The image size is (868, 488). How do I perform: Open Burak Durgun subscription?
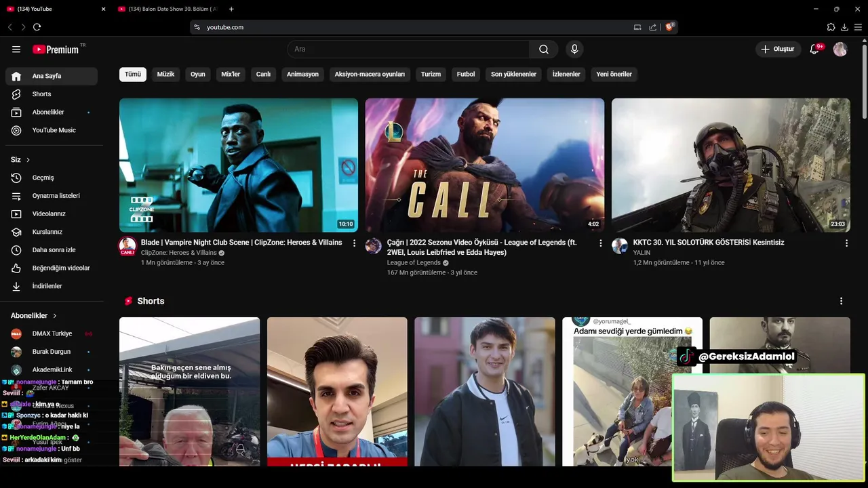click(x=52, y=352)
